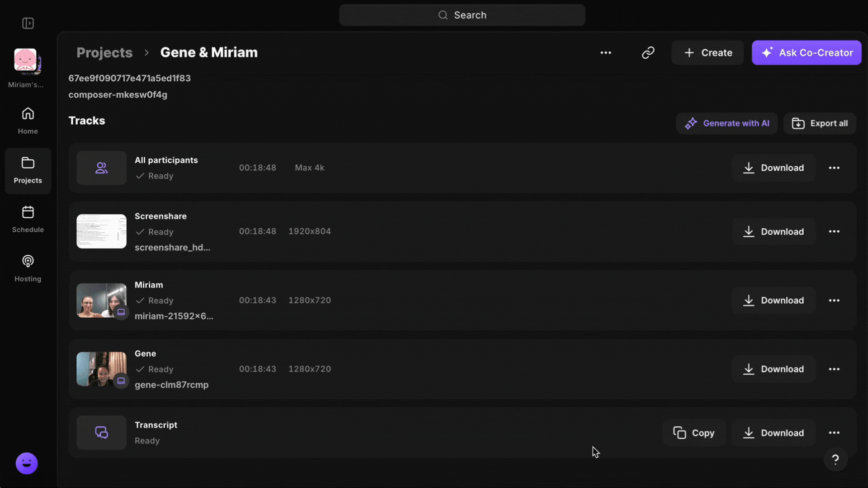Click the Search field at top

(462, 15)
